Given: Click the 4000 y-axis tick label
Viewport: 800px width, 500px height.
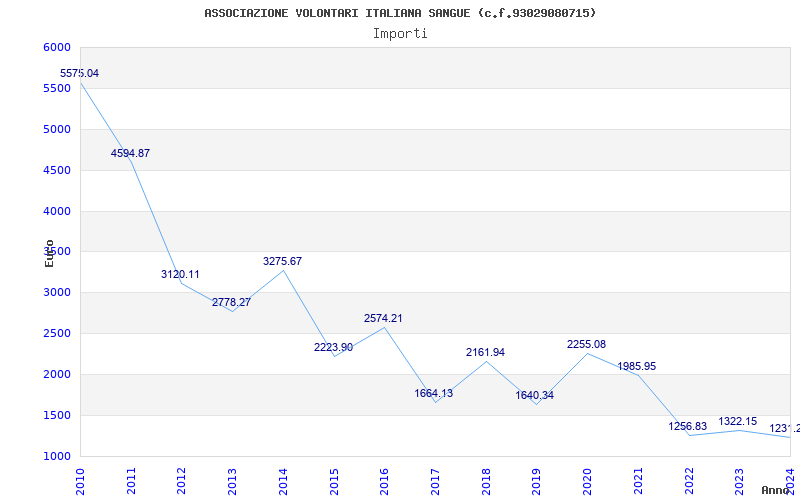Looking at the screenshot, I should click(56, 211).
